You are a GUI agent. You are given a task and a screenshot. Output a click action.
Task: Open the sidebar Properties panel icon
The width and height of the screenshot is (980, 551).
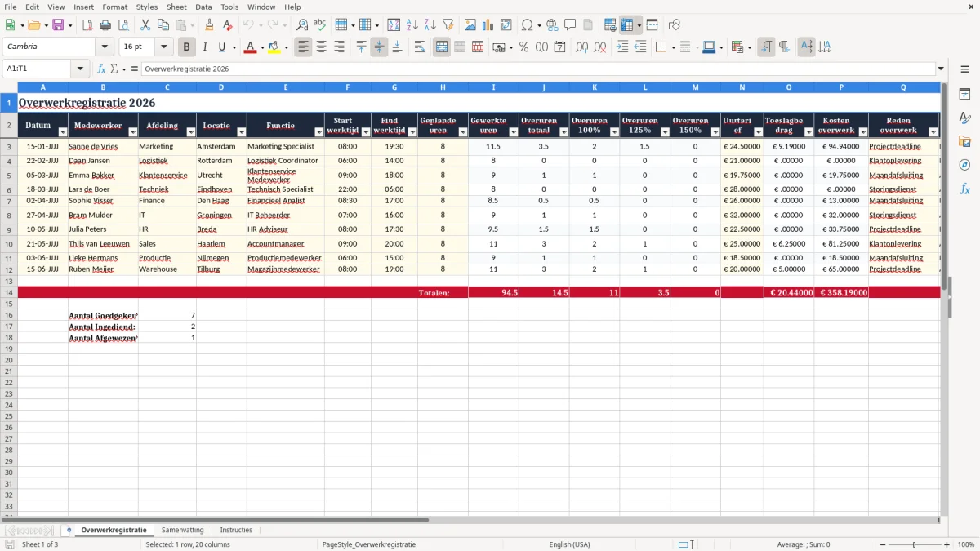pos(964,95)
